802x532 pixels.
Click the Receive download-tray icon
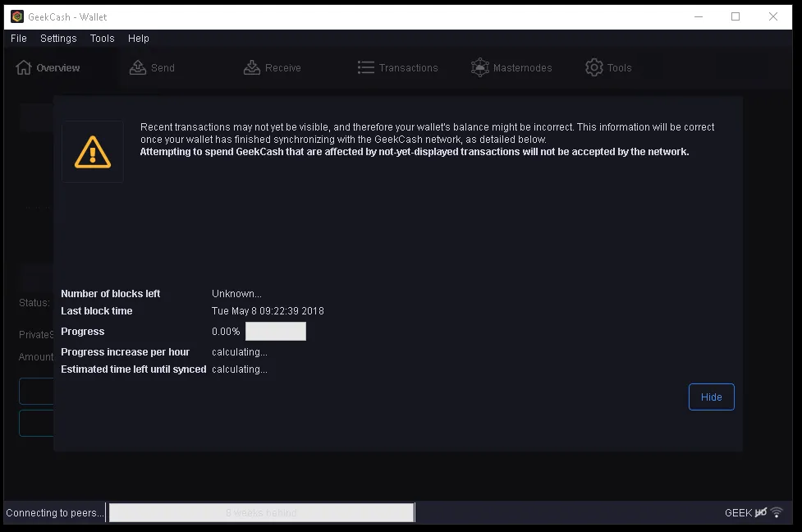click(252, 67)
